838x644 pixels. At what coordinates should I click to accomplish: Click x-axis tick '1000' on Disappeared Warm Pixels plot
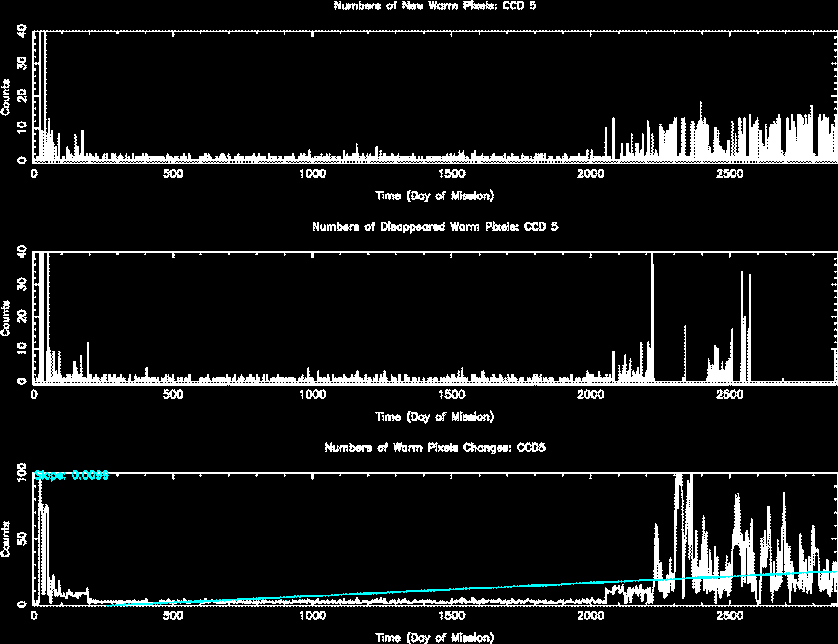pos(312,394)
